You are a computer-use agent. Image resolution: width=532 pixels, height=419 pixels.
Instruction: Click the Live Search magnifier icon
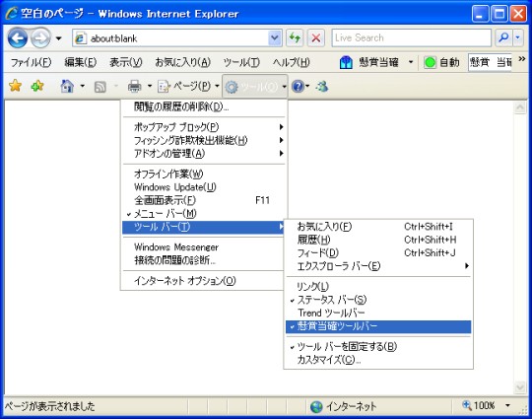point(503,37)
